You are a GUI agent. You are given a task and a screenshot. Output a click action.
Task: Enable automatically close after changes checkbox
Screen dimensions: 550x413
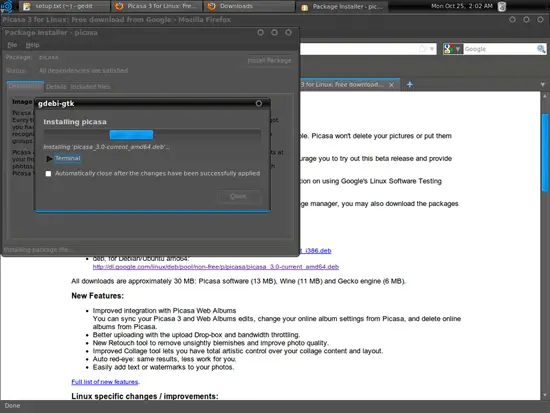[x=48, y=173]
